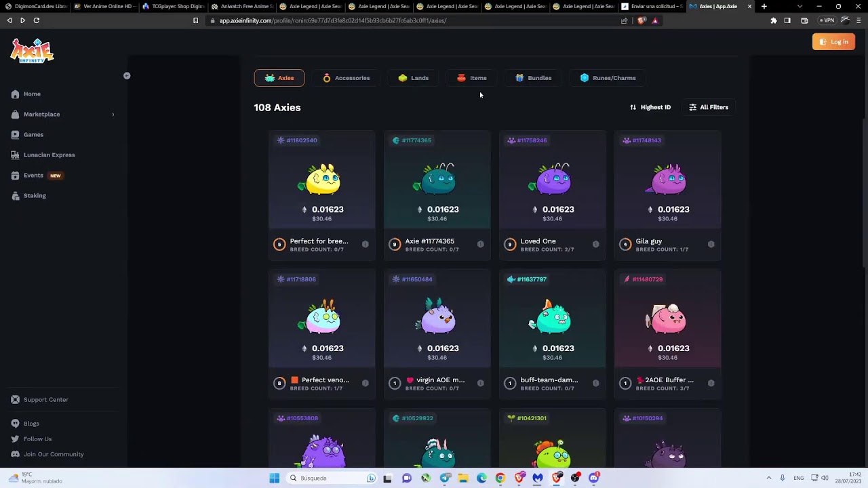
Task: Click the Staking icon in sidebar
Action: click(15, 196)
